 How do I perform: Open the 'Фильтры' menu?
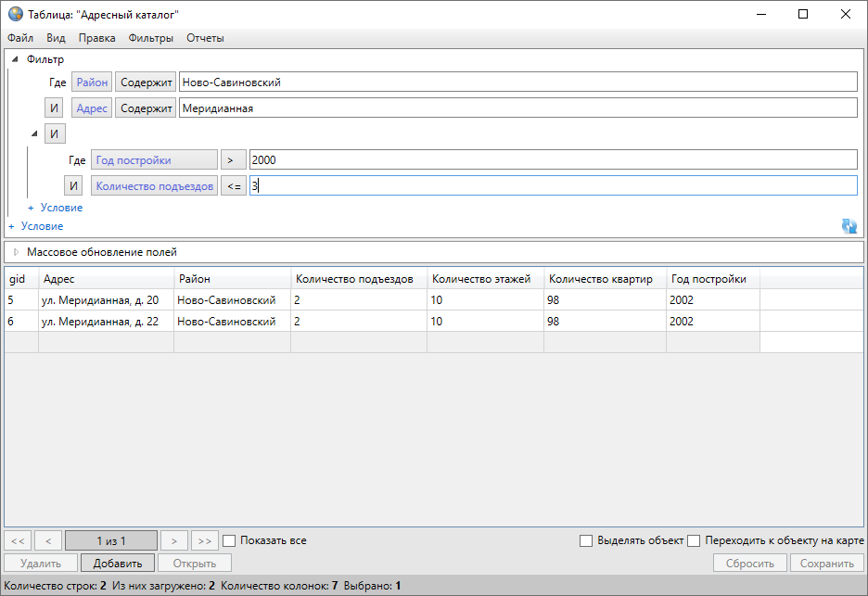click(151, 38)
